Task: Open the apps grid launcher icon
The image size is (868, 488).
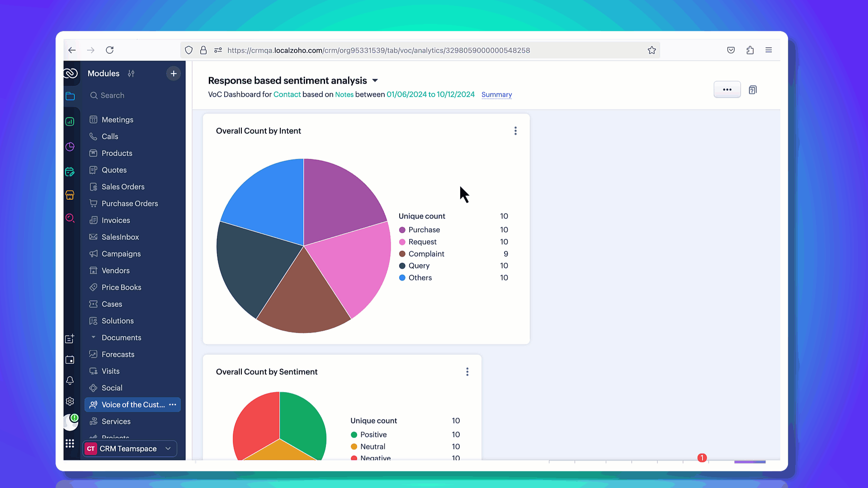Action: click(70, 444)
